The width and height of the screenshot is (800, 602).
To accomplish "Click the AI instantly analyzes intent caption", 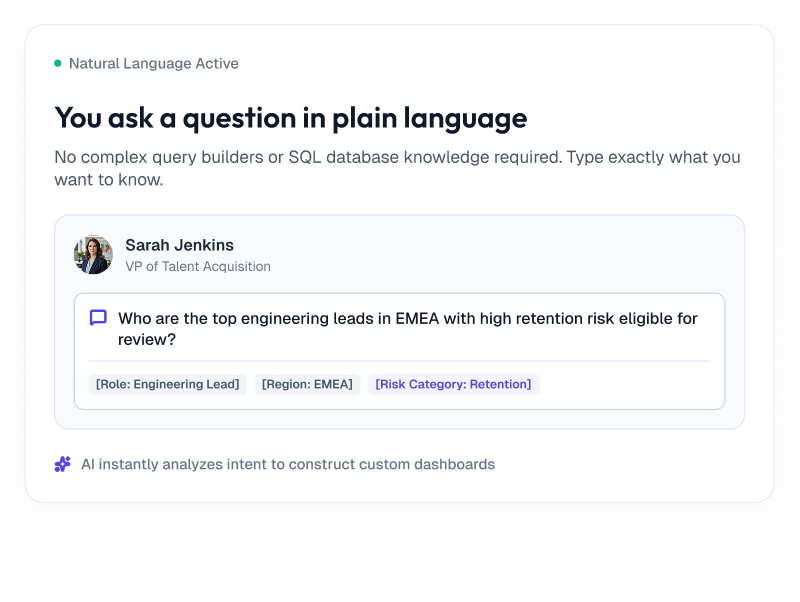I will (288, 464).
